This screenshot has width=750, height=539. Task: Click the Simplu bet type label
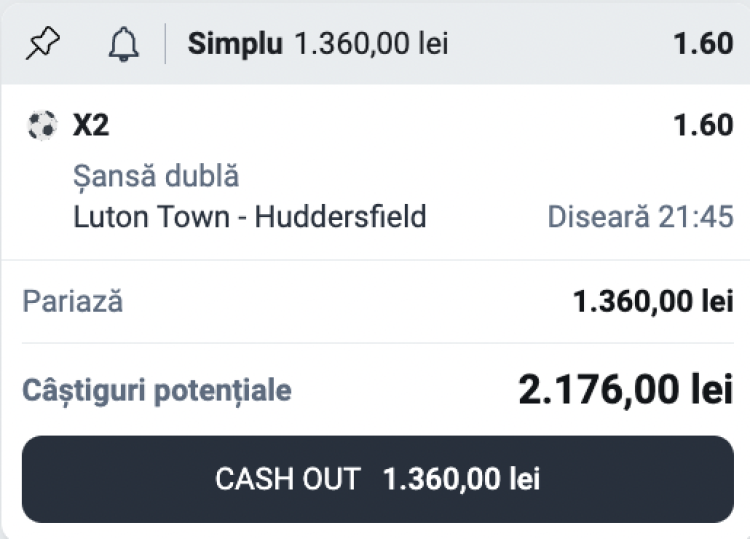click(236, 44)
